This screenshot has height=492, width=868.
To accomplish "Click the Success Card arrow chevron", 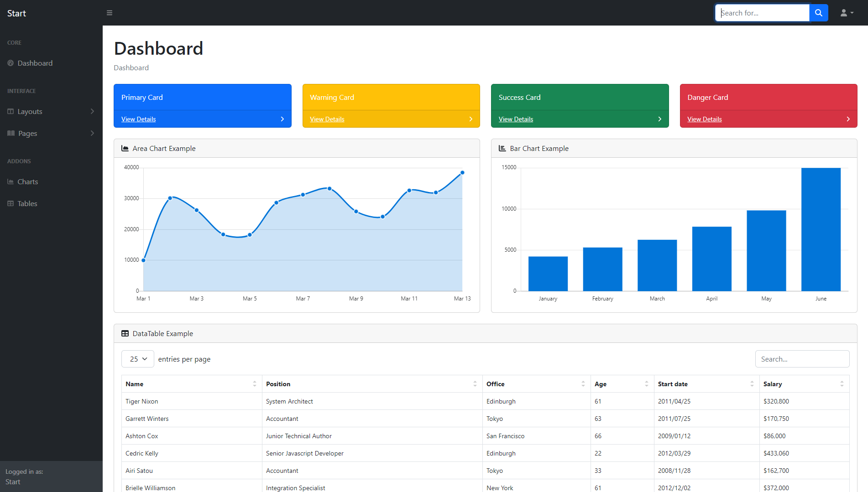I will pos(659,119).
